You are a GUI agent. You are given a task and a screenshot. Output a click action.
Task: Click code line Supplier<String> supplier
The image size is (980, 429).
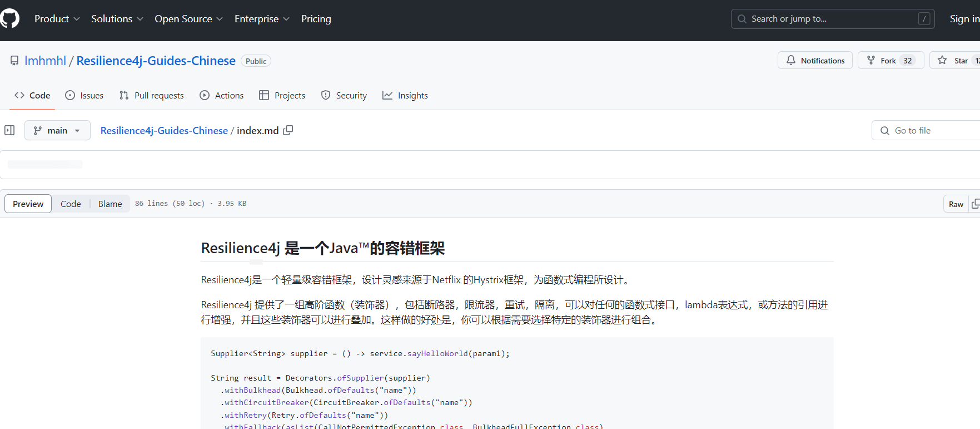click(x=360, y=353)
